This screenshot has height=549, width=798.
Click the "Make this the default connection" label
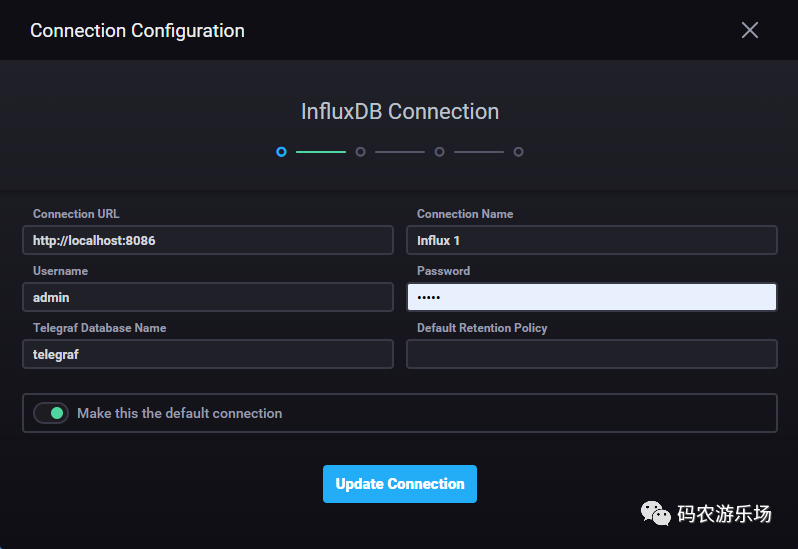tap(180, 413)
